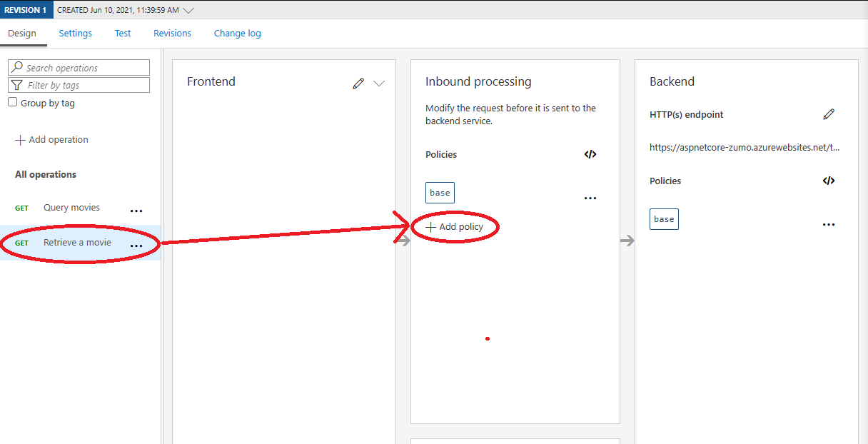Edit the HTTP(s) endpoint pencil icon
Screen dimensions: 868x444
(x=829, y=114)
